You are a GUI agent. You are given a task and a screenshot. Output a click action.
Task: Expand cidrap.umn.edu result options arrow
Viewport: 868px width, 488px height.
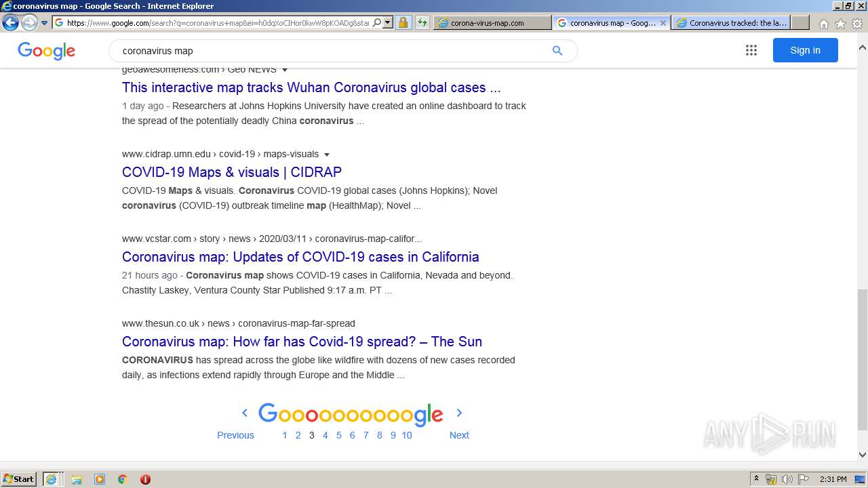pos(327,155)
